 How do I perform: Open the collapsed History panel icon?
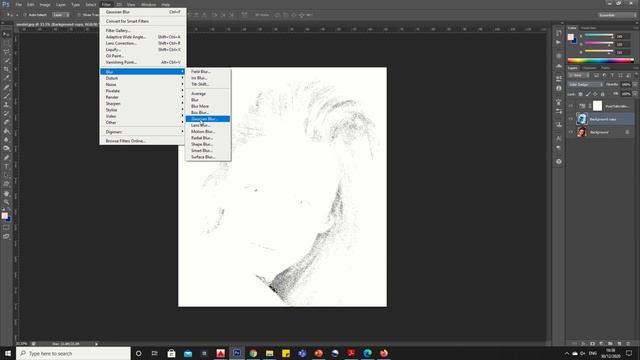[x=558, y=33]
